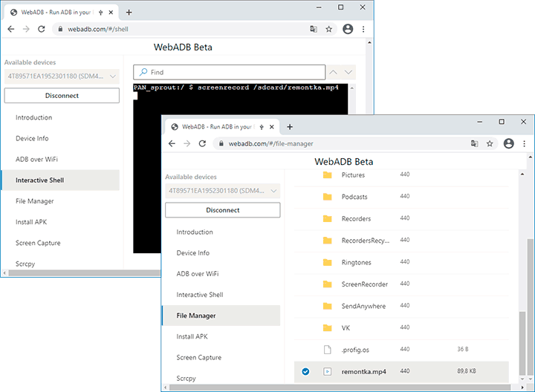
Task: Click the file list vertical scrollbar thumb
Action: point(522,342)
